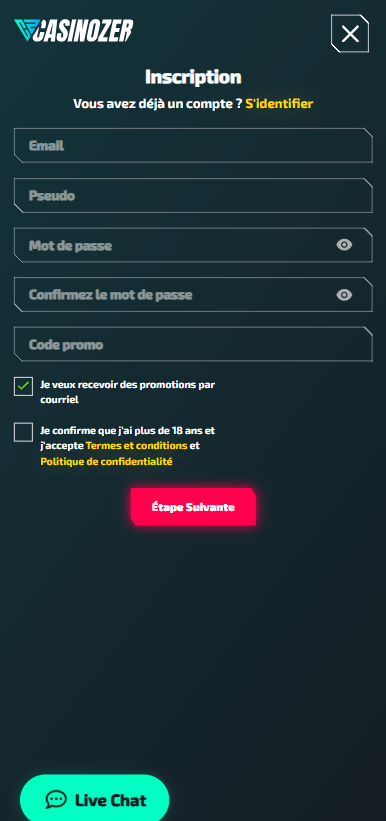Click the Inscription heading
The width and height of the screenshot is (386, 821).
(x=193, y=77)
